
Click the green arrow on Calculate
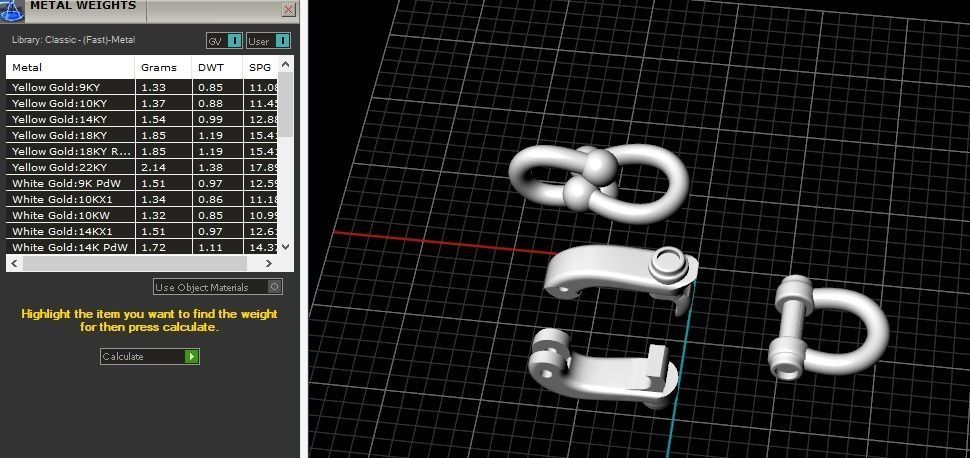[x=192, y=356]
